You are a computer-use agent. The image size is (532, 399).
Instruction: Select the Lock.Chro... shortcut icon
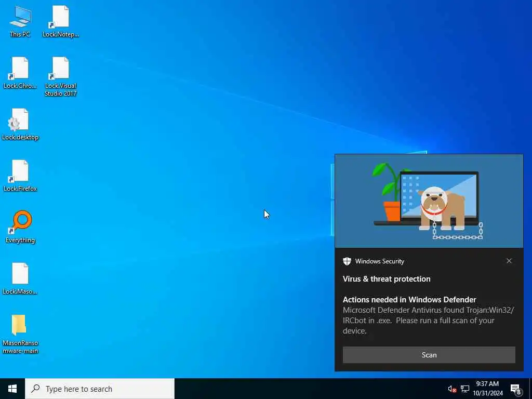point(20,73)
